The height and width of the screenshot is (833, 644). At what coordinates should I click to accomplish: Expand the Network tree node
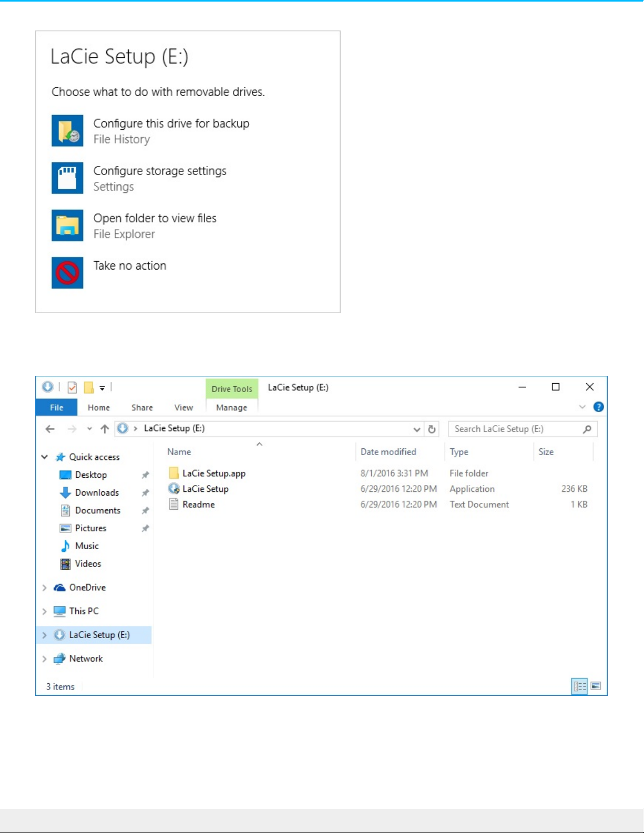click(x=45, y=659)
